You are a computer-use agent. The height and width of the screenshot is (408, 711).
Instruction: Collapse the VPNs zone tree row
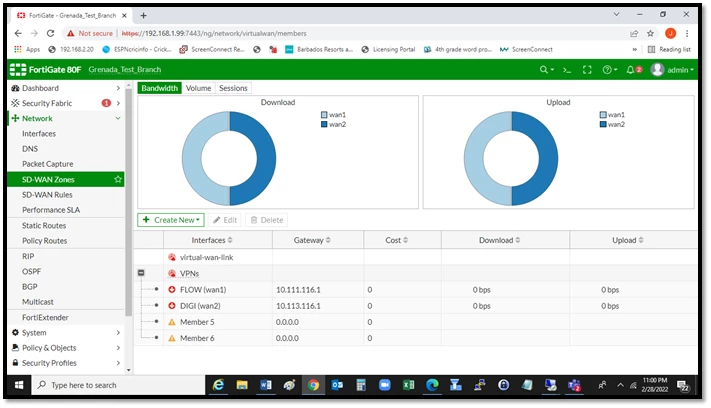pos(141,273)
